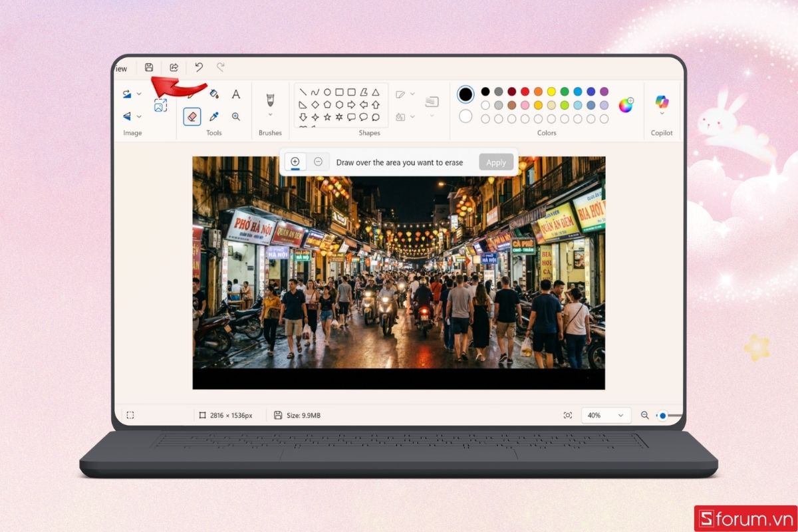Screen dimensions: 798x532
Task: Select the Color picker eyedropper
Action: 214,116
